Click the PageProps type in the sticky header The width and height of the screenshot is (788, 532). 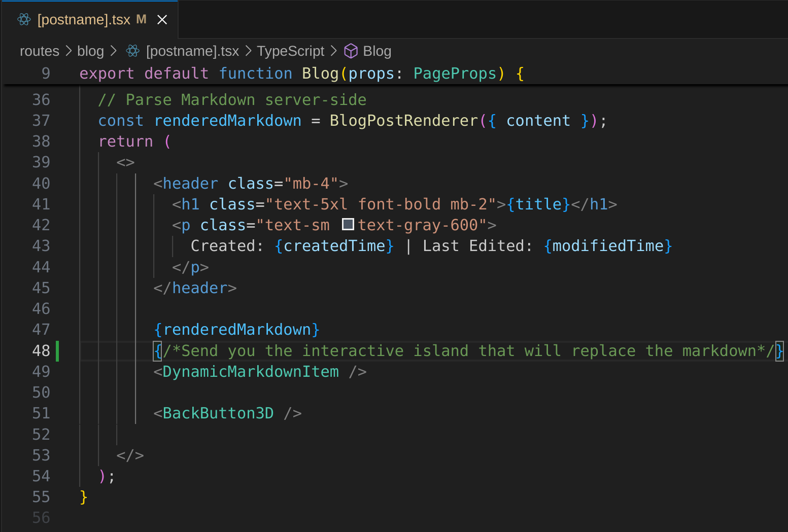(455, 74)
